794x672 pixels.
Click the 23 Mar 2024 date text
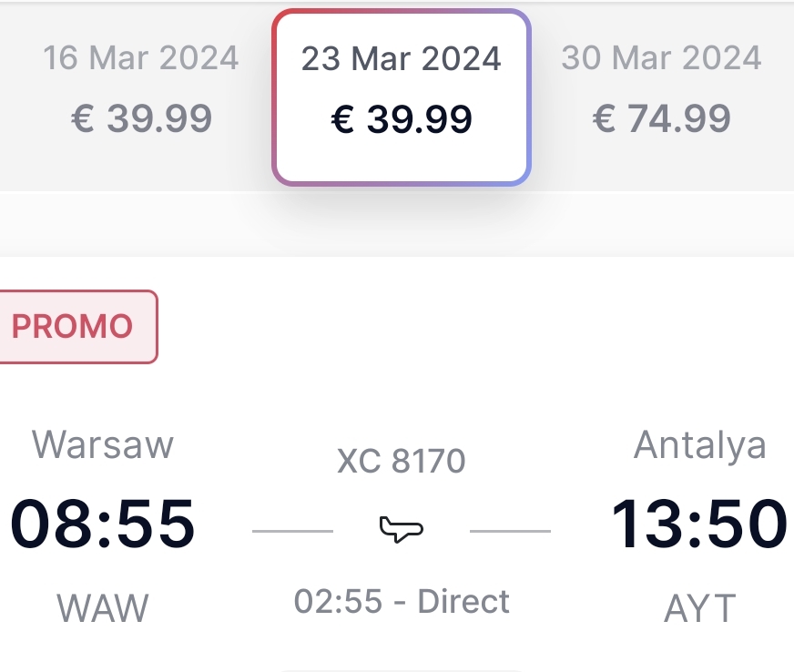click(x=401, y=59)
